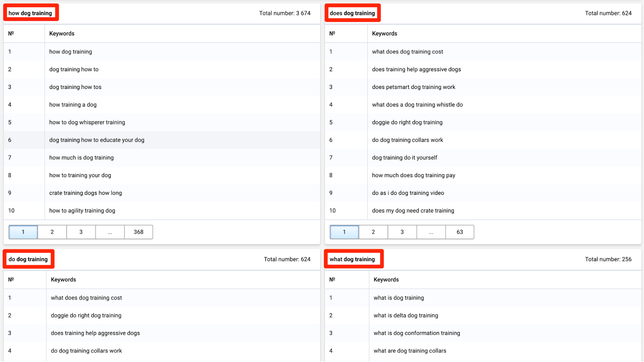Image resolution: width=644 pixels, height=362 pixels.
Task: Click the 'what dog training' table title
Action: 352,259
